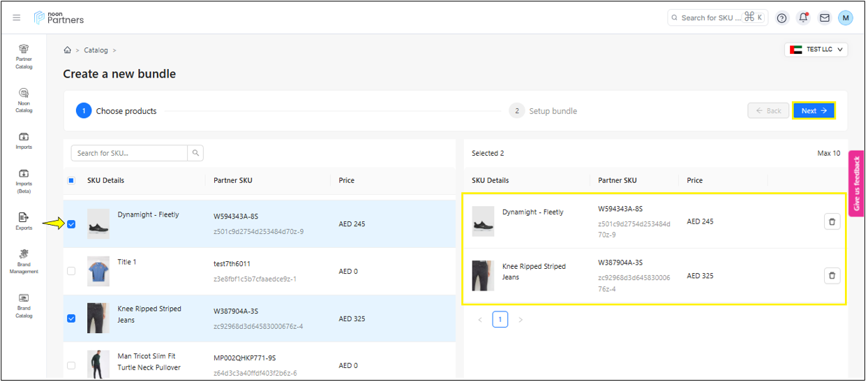The width and height of the screenshot is (868, 382).
Task: Click the Next button
Action: [814, 110]
